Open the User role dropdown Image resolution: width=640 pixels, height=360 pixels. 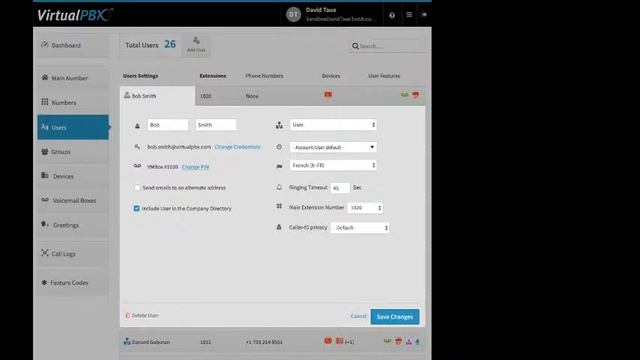pos(333,125)
